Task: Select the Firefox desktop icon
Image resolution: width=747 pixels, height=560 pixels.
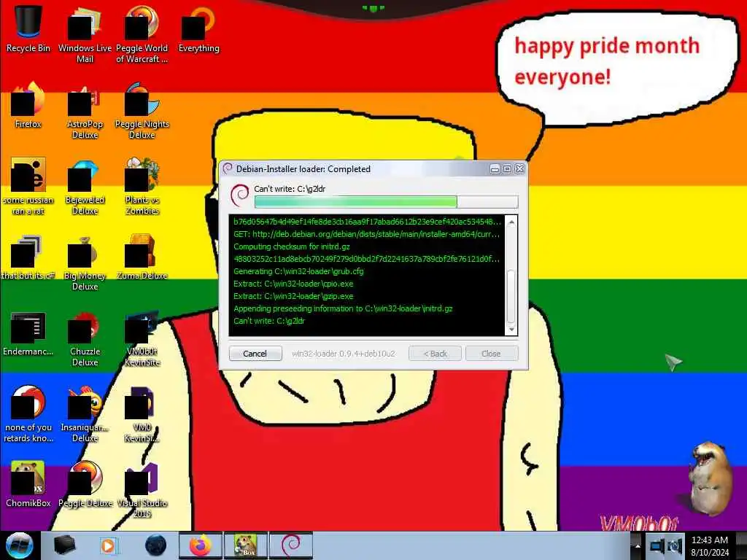Action: pyautogui.click(x=28, y=105)
